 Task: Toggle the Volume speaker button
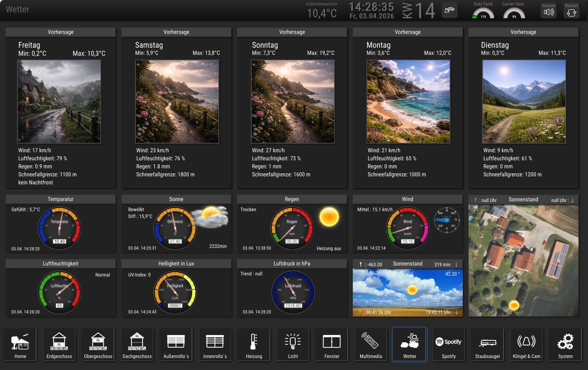(x=549, y=10)
